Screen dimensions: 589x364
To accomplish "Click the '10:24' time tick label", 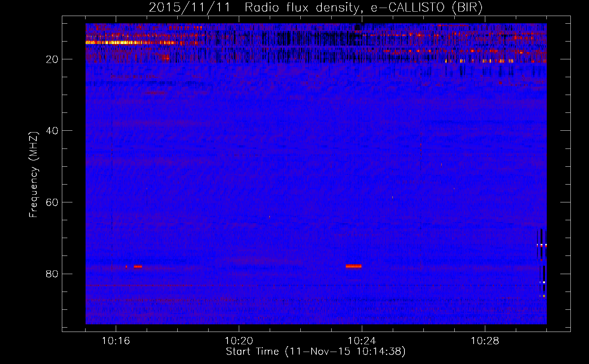I will pos(362,341).
